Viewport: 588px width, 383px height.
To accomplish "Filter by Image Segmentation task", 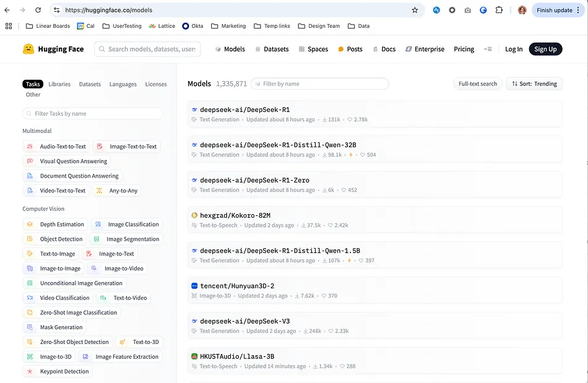I will tap(126, 239).
